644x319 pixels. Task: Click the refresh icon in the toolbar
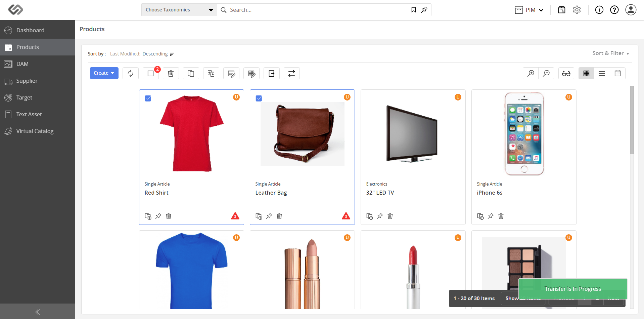pos(131,73)
